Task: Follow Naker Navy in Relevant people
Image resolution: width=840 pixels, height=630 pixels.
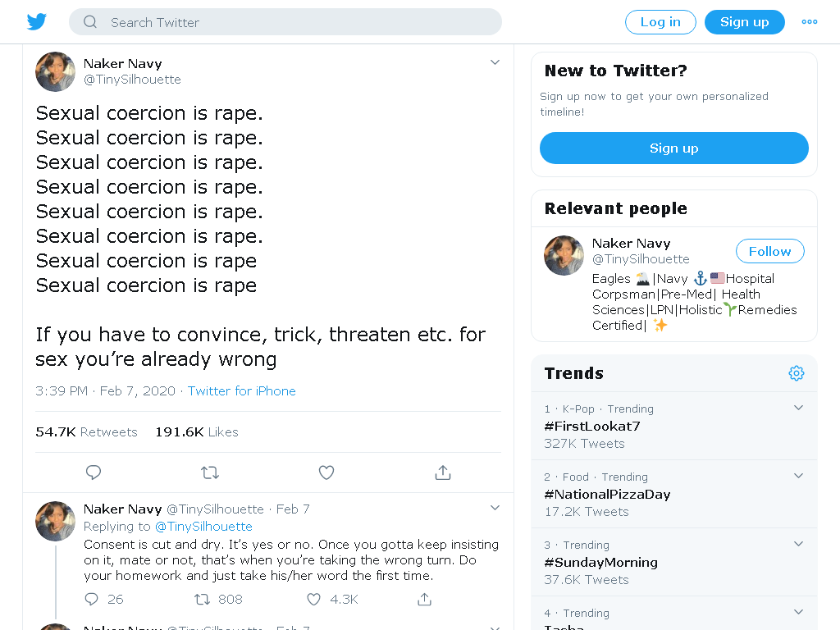Action: click(x=769, y=251)
